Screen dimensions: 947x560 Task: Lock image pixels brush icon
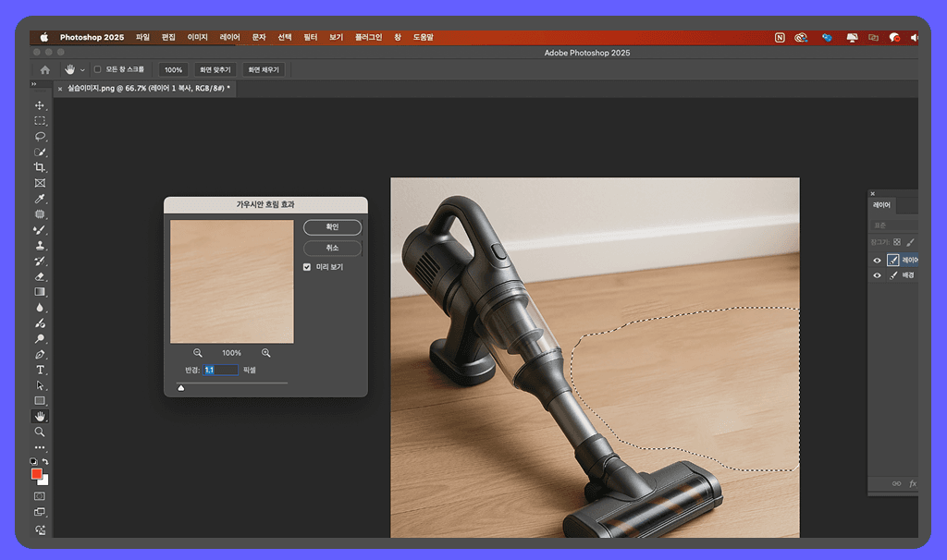coord(910,242)
